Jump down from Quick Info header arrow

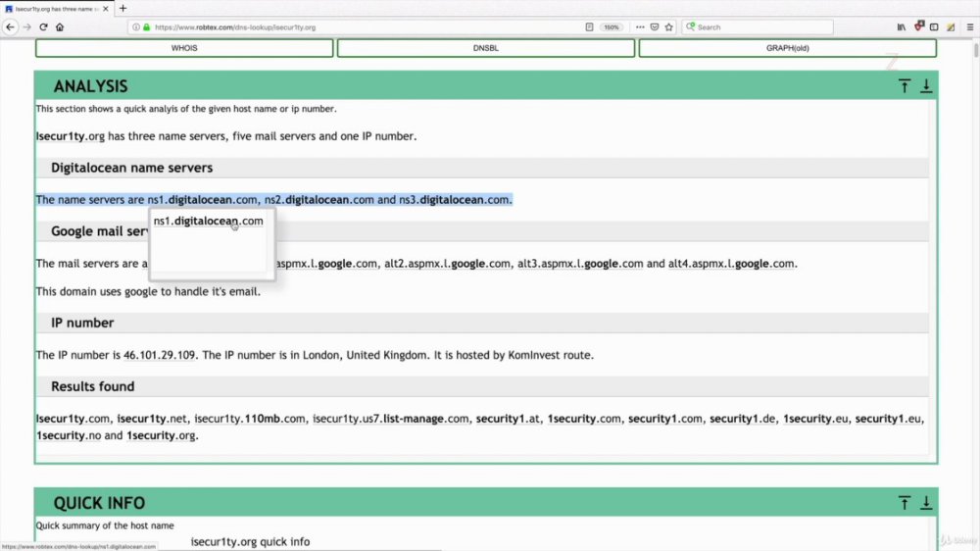click(926, 503)
